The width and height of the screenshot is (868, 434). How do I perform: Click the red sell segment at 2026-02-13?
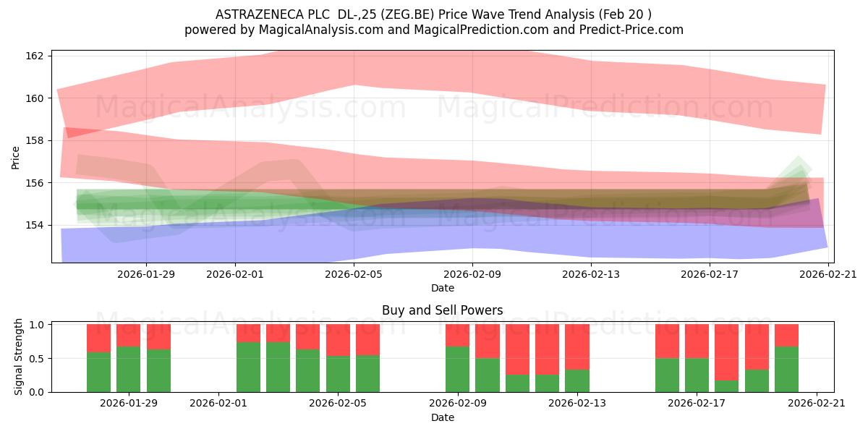577,346
